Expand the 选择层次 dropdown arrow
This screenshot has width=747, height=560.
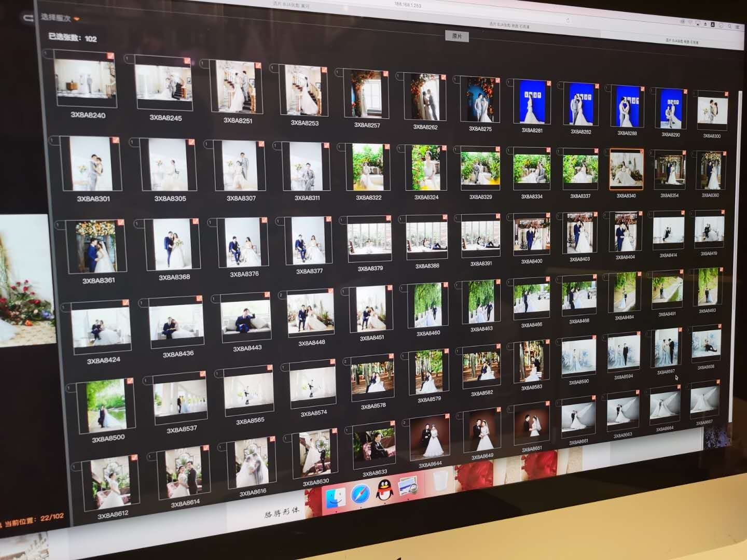[77, 19]
